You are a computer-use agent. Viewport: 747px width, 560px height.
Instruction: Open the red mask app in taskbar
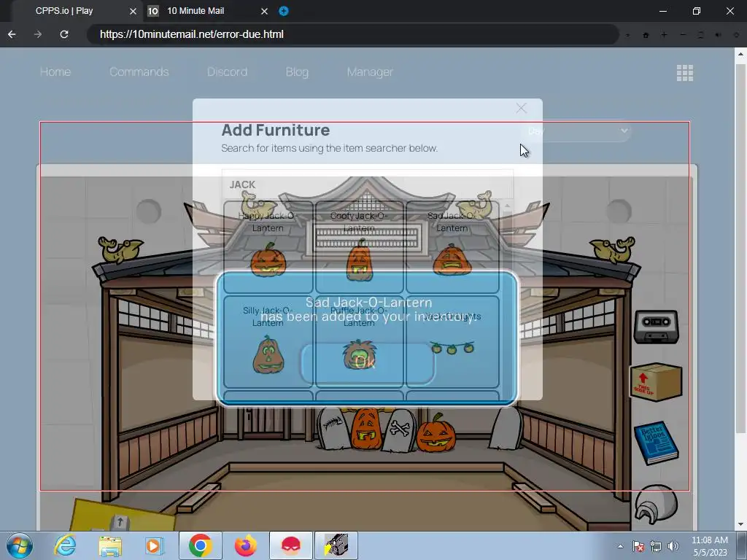pos(291,545)
